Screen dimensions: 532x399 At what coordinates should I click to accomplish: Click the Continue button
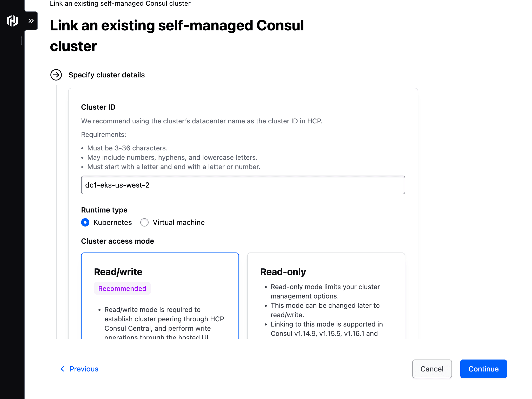pyautogui.click(x=483, y=369)
